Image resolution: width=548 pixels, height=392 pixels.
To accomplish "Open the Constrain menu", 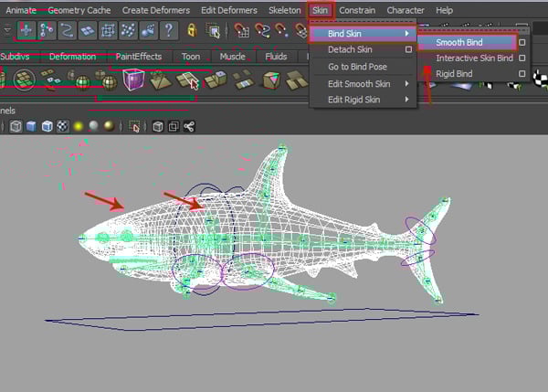I will coord(357,10).
